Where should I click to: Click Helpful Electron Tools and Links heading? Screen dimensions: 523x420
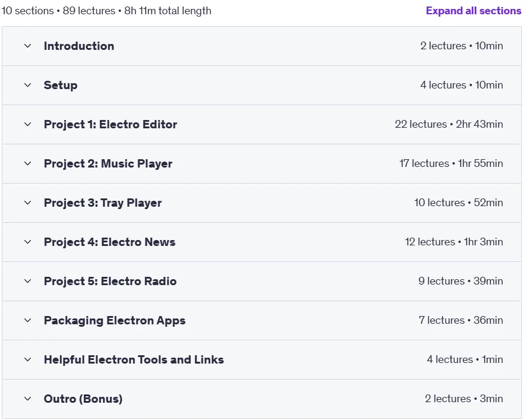tap(134, 359)
